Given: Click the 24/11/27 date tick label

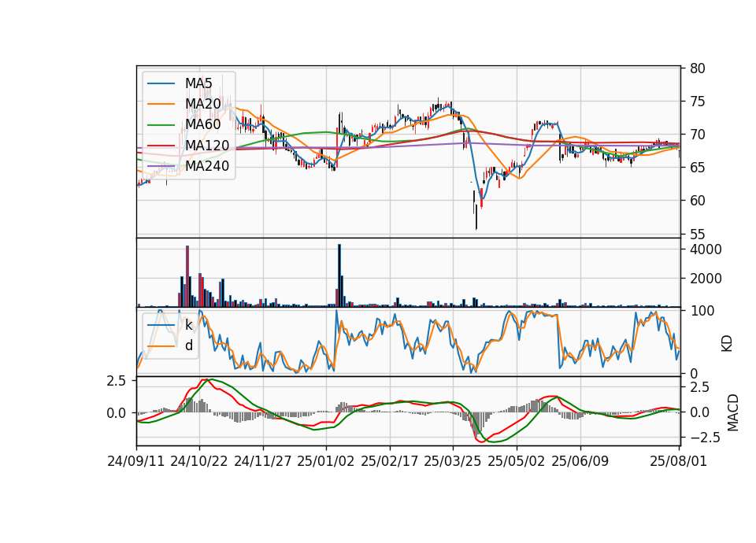Looking at the screenshot, I should (263, 461).
